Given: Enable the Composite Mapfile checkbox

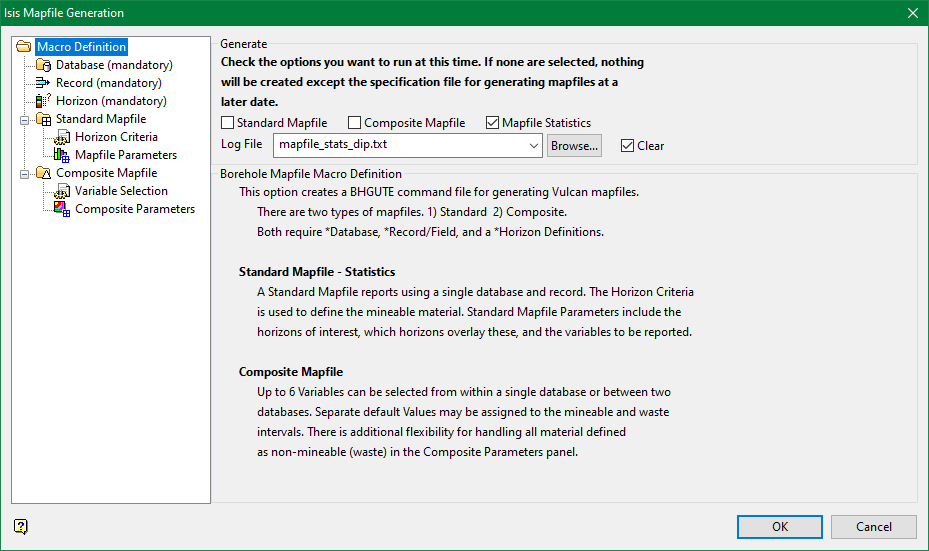Looking at the screenshot, I should (354, 123).
